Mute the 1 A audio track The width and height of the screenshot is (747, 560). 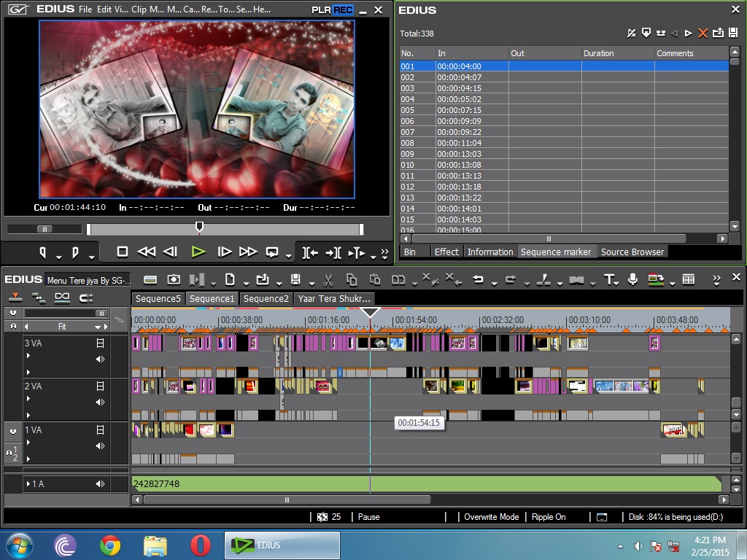pyautogui.click(x=100, y=484)
